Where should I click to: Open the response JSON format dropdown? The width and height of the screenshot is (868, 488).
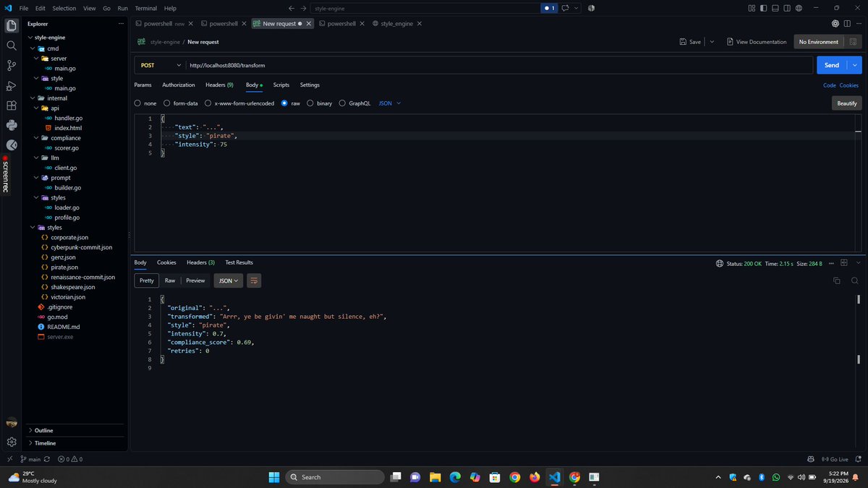[229, 281]
